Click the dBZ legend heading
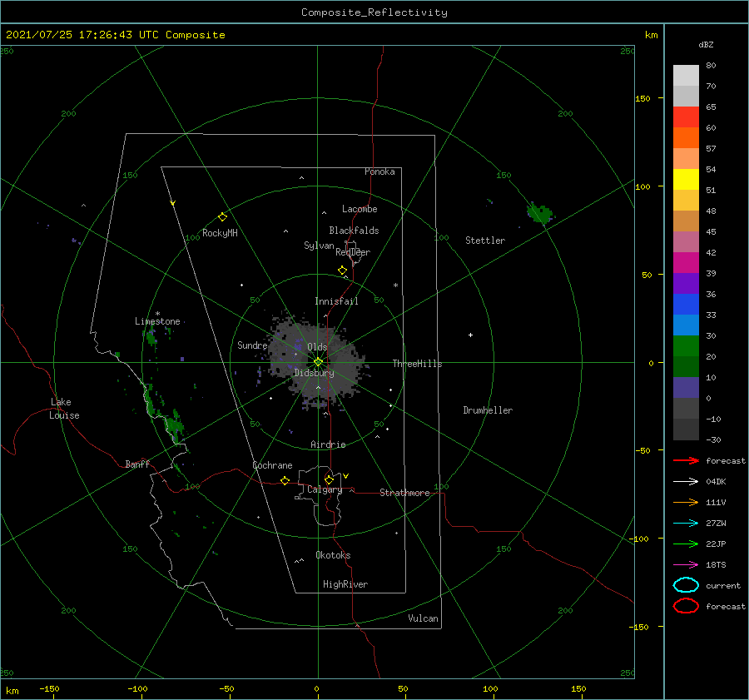The height and width of the screenshot is (700, 749). [706, 44]
